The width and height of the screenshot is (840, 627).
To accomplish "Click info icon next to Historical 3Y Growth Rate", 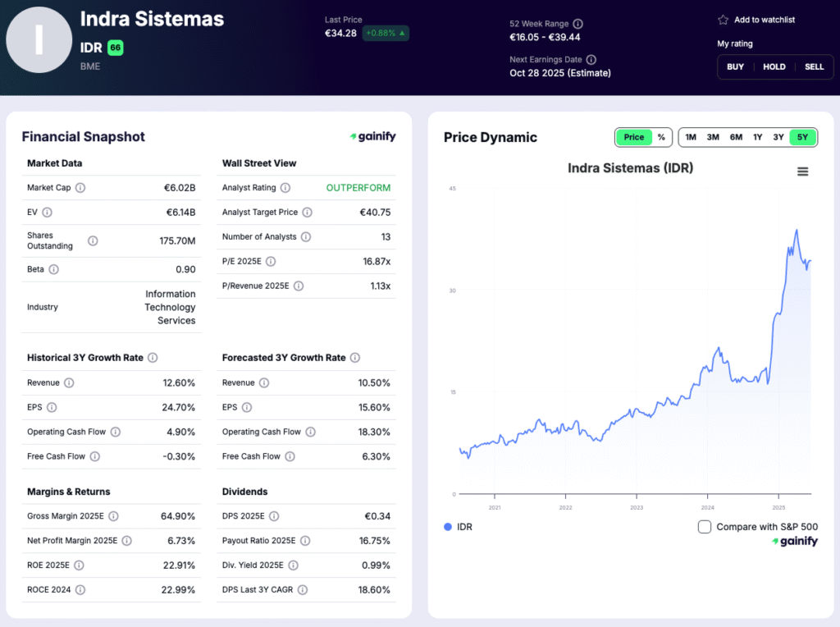I will coord(153,358).
